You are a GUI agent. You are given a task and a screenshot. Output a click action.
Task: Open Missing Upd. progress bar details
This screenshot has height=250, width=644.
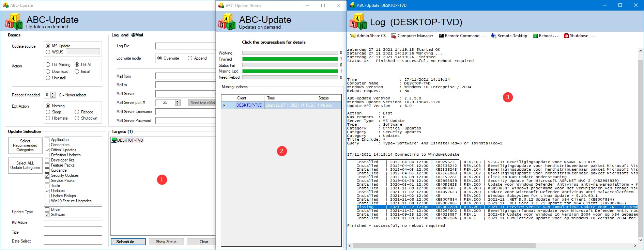coord(290,71)
